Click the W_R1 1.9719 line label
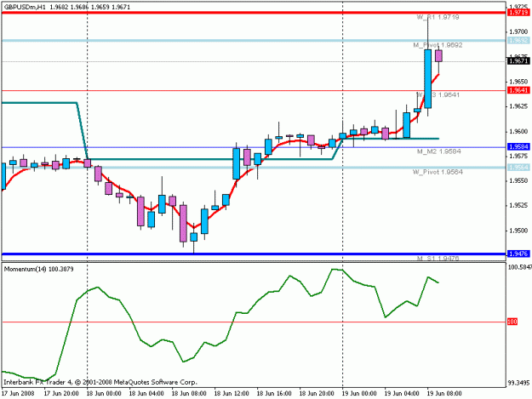The height and width of the screenshot is (399, 532). point(438,17)
